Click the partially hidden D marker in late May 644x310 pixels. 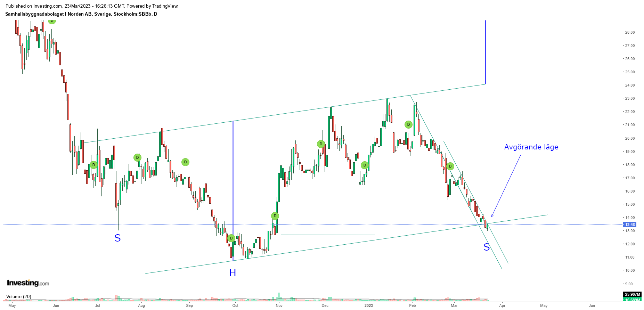click(52, 21)
